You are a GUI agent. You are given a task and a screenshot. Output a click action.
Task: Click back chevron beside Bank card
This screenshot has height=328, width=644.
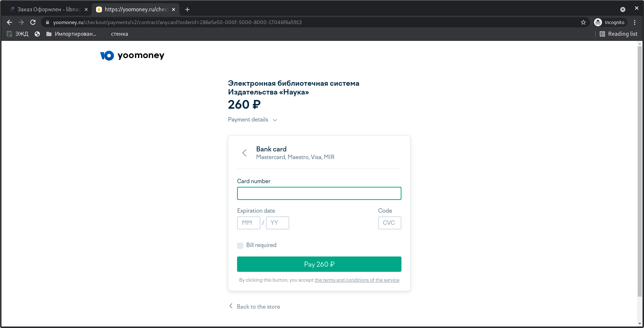244,153
